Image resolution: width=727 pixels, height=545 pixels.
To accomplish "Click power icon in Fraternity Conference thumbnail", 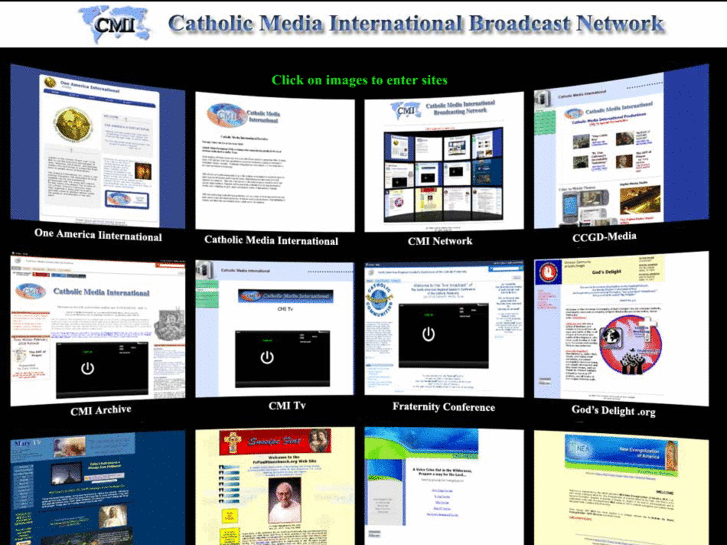I will pyautogui.click(x=428, y=334).
